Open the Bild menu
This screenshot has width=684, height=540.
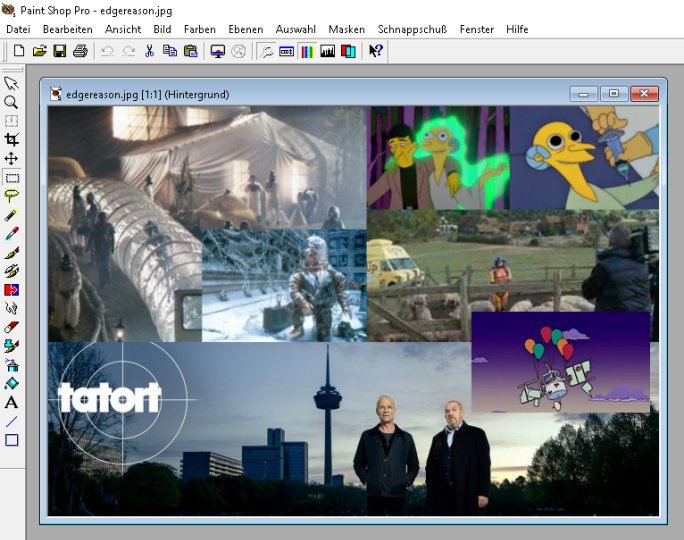(x=162, y=29)
